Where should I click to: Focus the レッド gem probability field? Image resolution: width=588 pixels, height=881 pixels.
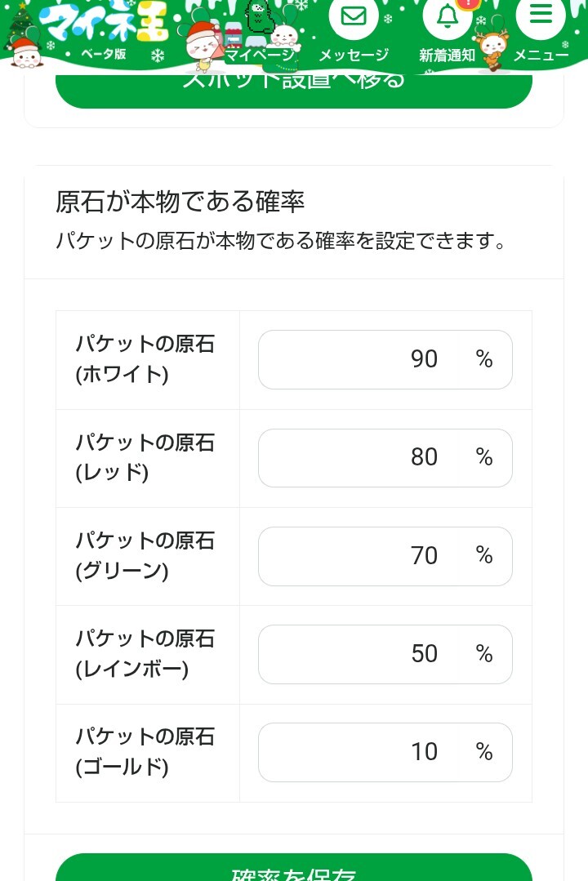click(x=385, y=458)
